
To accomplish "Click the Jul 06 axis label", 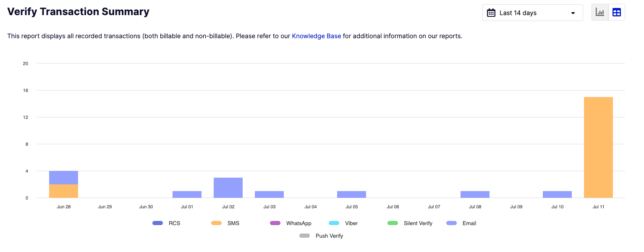I will (393, 207).
